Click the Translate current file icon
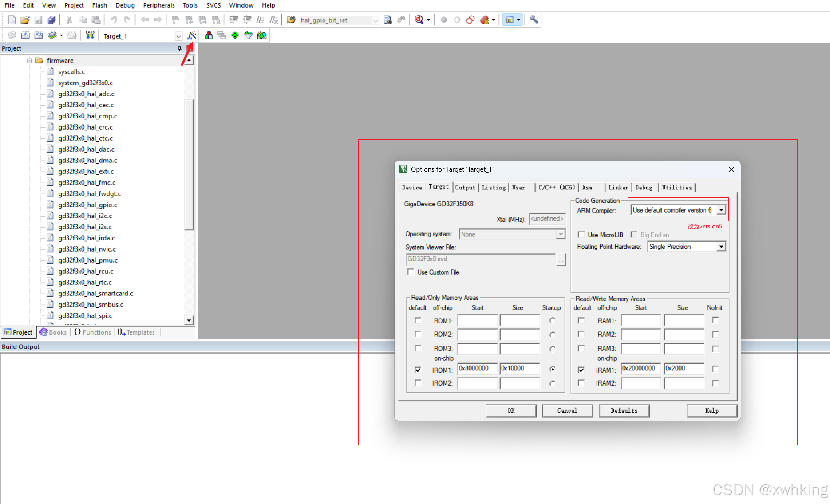830x504 pixels. pos(12,35)
